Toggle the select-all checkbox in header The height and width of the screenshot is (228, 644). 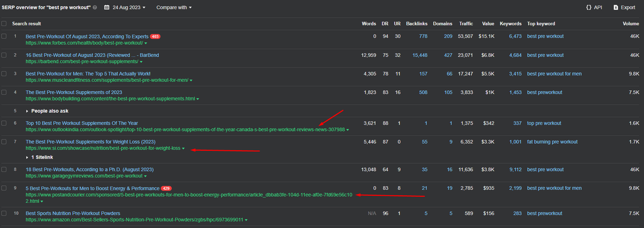tap(4, 24)
